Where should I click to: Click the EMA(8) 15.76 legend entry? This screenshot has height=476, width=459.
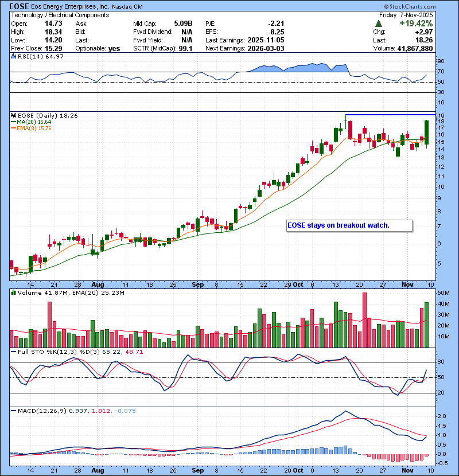point(32,128)
